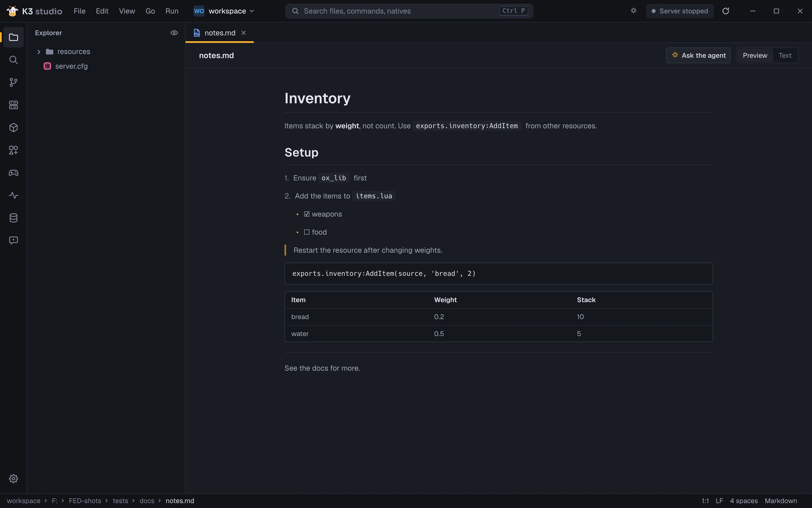
Task: Open the gamepad icon in sidebar
Action: click(x=13, y=173)
